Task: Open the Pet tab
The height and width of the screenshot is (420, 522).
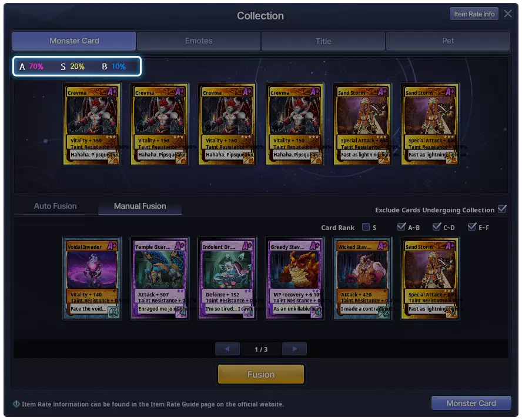Action: (448, 41)
